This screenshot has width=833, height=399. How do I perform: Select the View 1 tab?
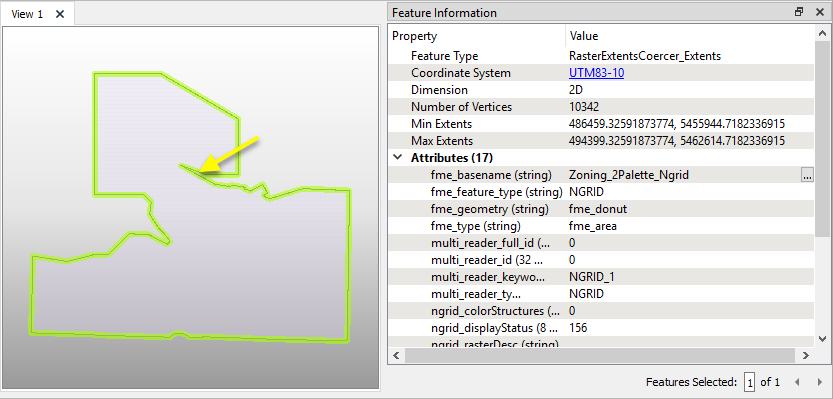point(27,14)
